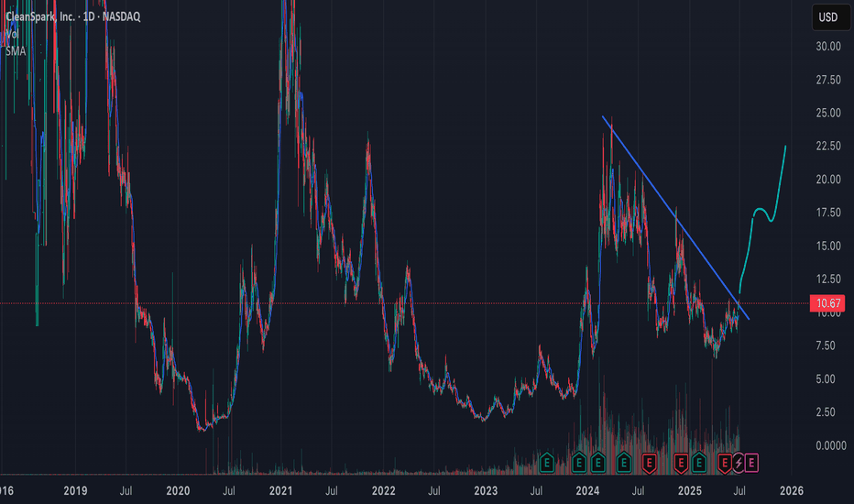Click the 27.50 price axis label

pyautogui.click(x=827, y=80)
